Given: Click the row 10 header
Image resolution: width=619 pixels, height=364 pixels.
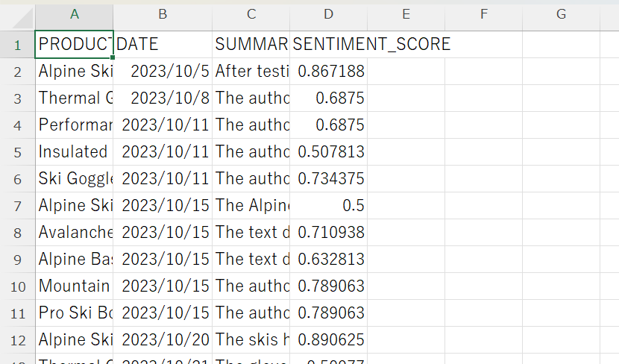Looking at the screenshot, I should (x=17, y=286).
